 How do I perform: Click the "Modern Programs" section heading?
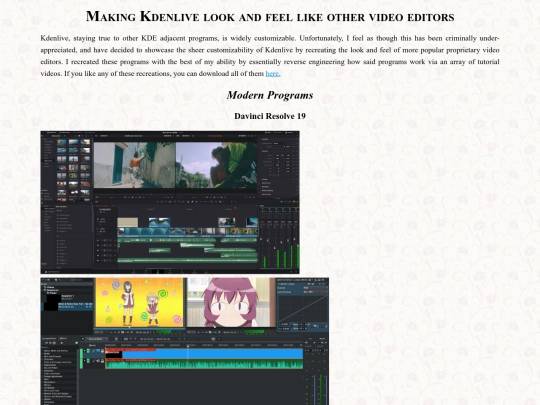[x=270, y=95]
